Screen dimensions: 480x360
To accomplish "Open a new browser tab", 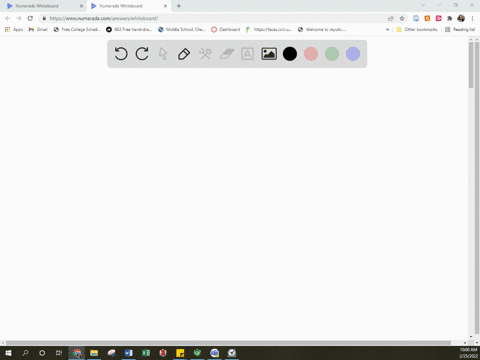I will [x=179, y=6].
